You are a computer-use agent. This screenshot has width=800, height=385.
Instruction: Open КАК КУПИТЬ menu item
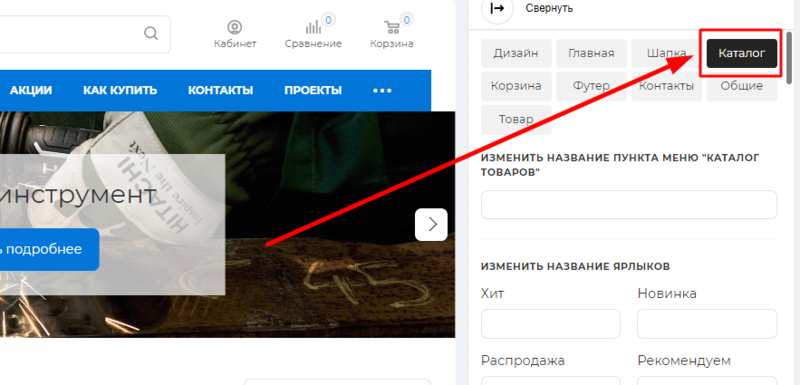click(120, 91)
